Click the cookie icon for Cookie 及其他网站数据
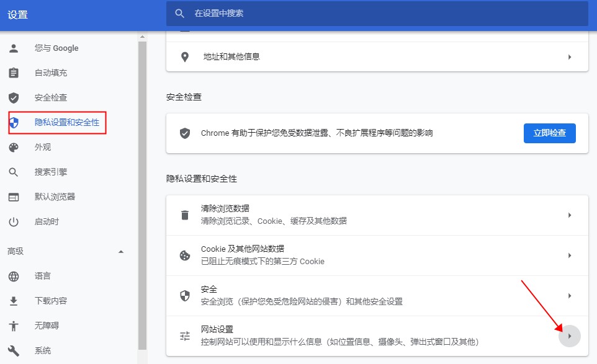The width and height of the screenshot is (597, 364). pos(185,255)
